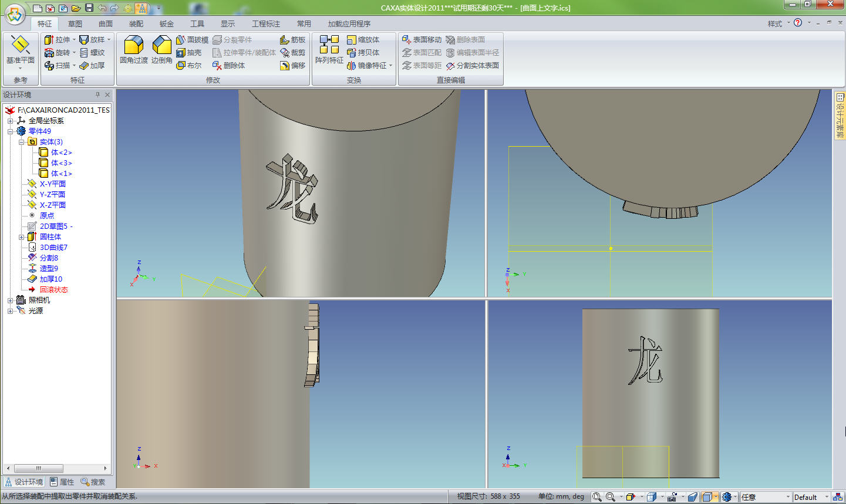Viewport: 846px width, 504px height.
Task: Open the 曲面 ribbon tab
Action: pos(106,24)
